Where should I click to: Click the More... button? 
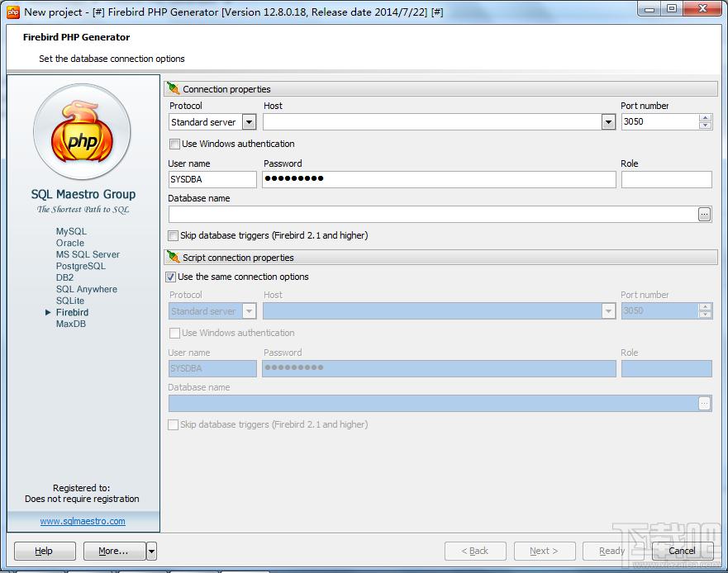pyautogui.click(x=114, y=552)
